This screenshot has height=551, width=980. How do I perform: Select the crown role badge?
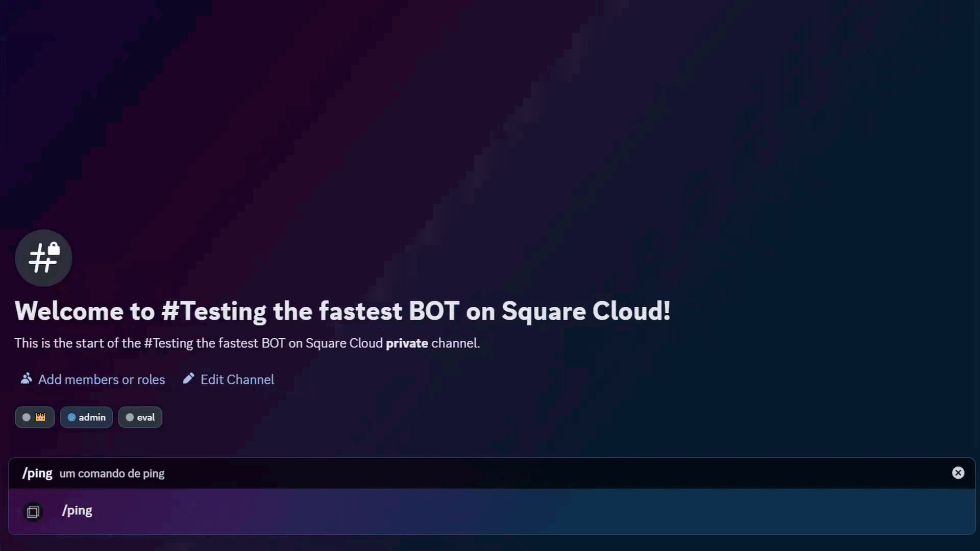(35, 417)
